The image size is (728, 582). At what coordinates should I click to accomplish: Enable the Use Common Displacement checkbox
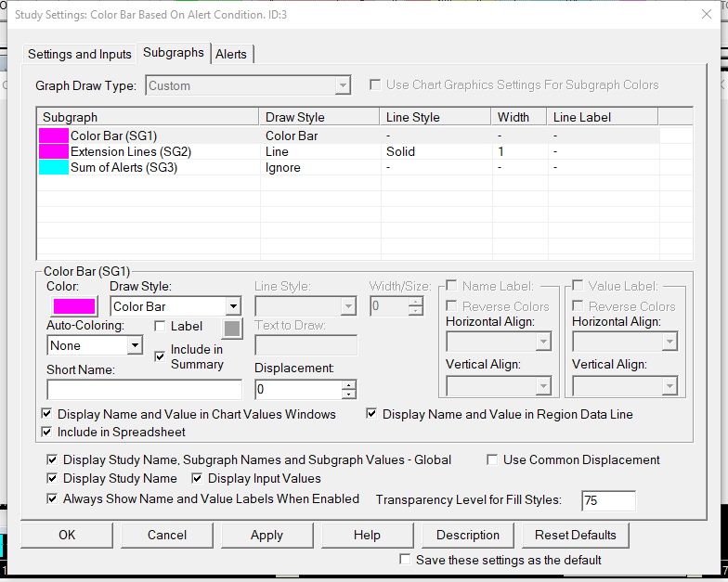[493, 459]
